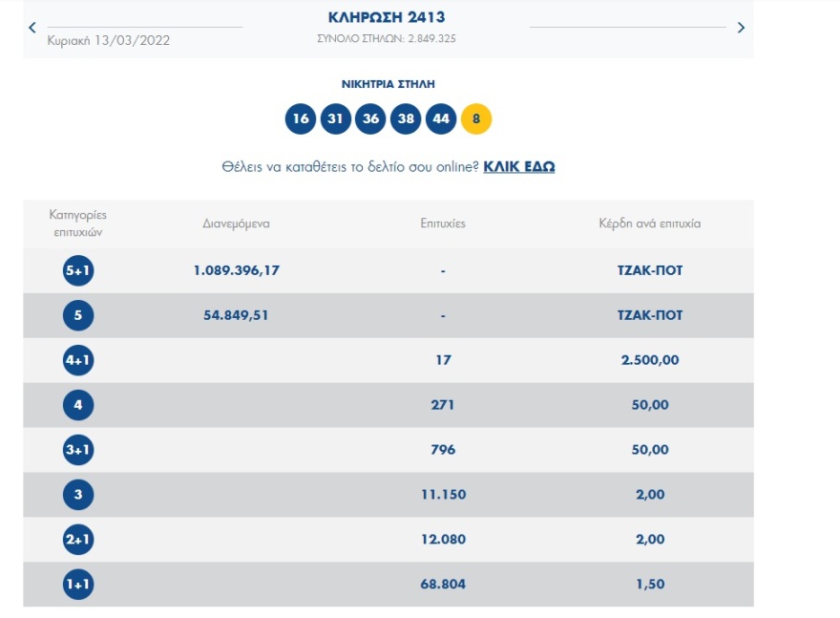The width and height of the screenshot is (840, 618).
Task: Click the winning number 38 ball
Action: [x=406, y=119]
